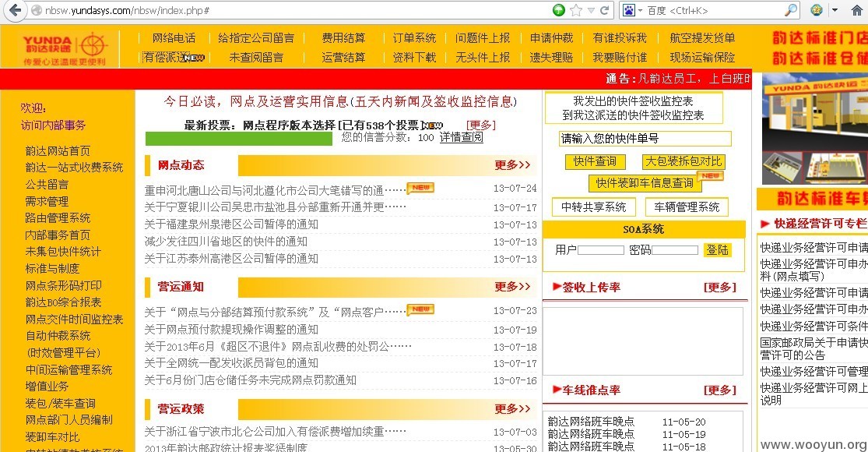Viewport: 868px width, 452px height.
Task: Open 装包/装车查询 sidebar link
Action: pos(61,404)
